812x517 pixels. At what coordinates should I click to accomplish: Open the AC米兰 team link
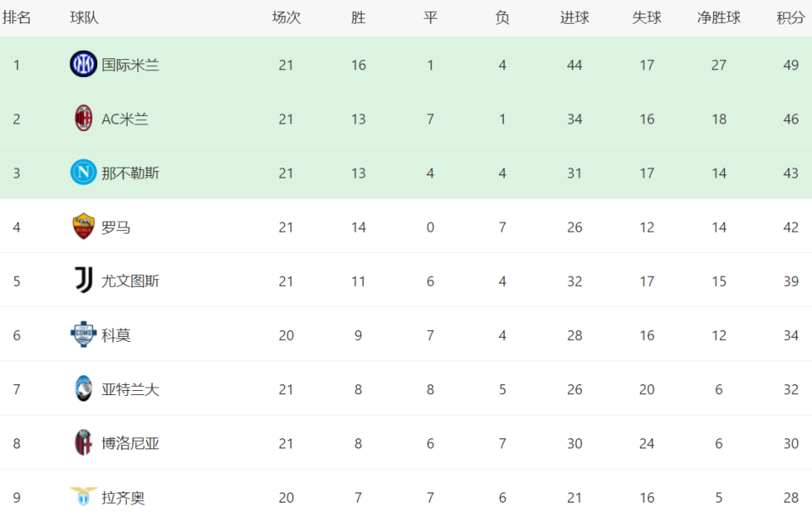[125, 119]
